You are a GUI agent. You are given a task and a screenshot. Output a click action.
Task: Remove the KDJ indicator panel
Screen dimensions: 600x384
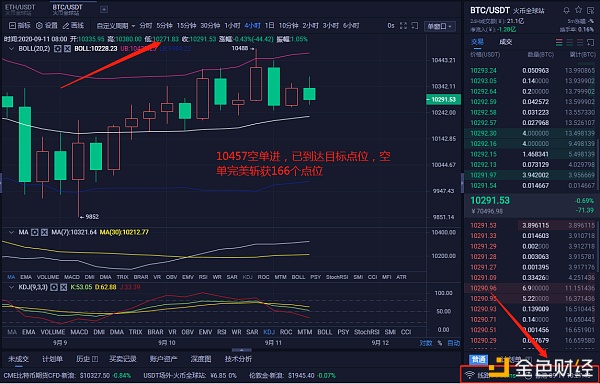[64, 287]
